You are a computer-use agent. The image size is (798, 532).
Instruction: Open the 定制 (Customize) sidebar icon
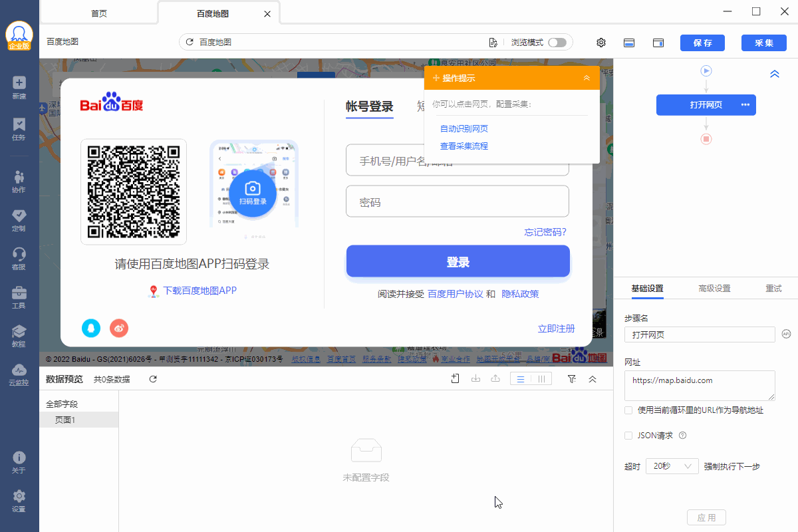(x=19, y=220)
